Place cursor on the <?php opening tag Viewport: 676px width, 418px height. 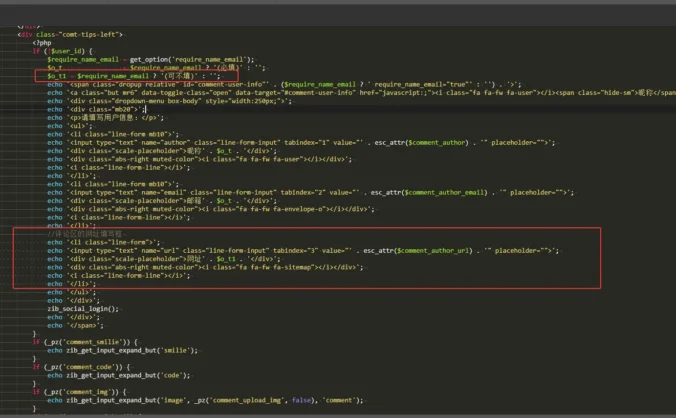pyautogui.click(x=41, y=42)
